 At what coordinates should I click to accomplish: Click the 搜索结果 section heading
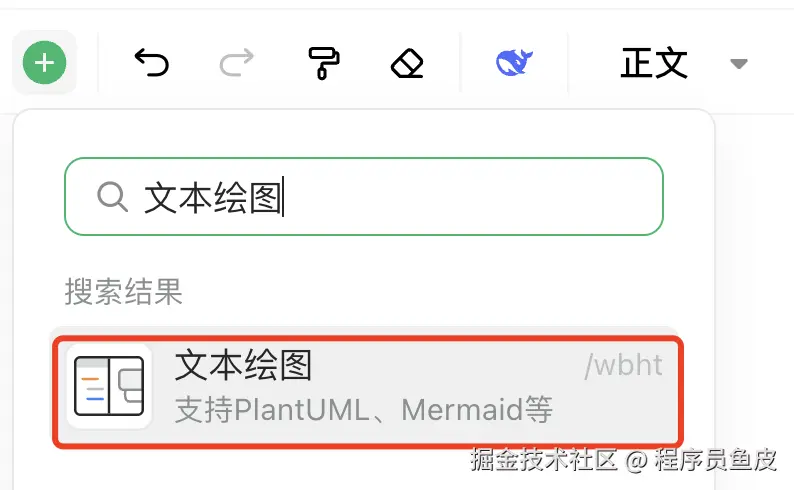(123, 292)
